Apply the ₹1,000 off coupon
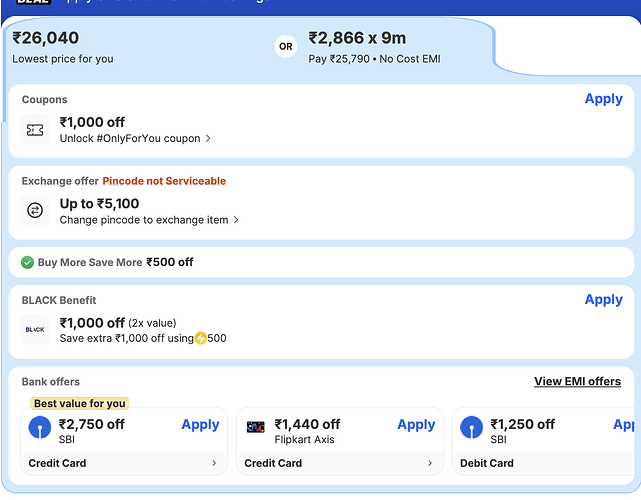641x500 pixels. (x=603, y=99)
